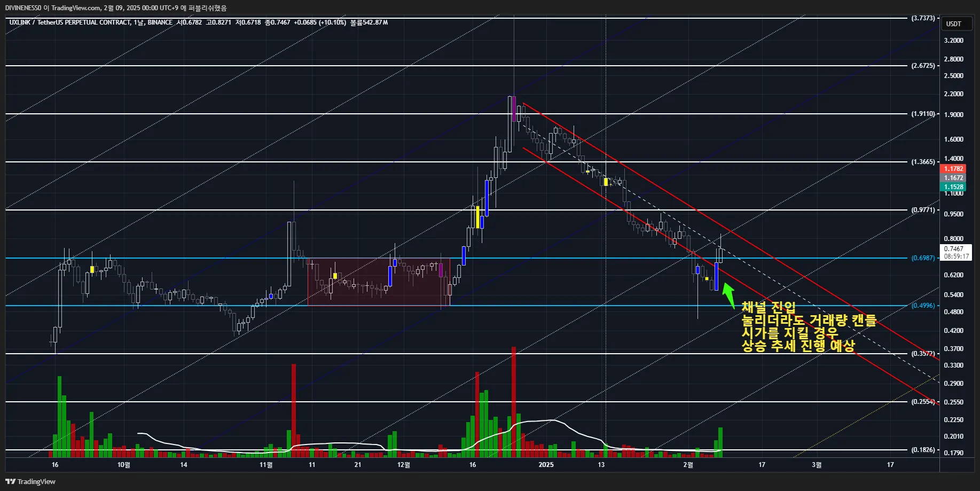Click 0.4200 on the price axis
The image size is (980, 491).
[x=953, y=331]
